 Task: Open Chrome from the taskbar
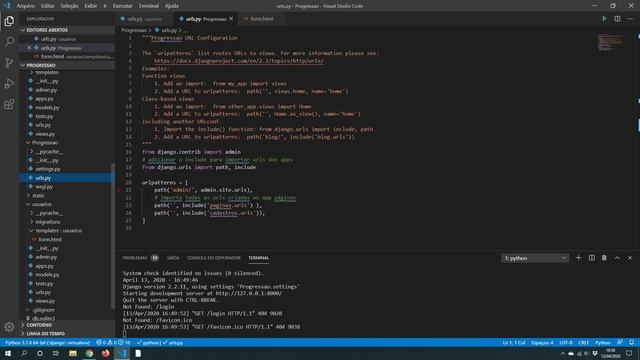coord(89,353)
